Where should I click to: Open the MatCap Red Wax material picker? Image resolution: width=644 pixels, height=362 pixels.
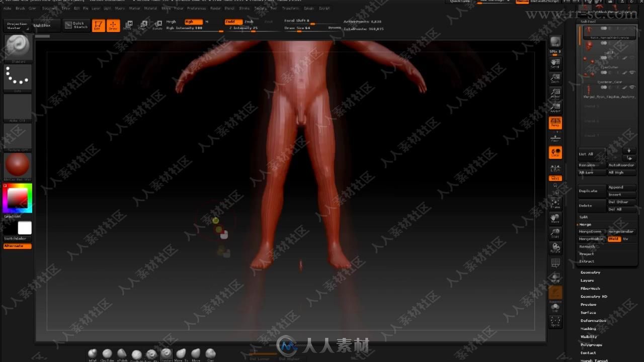coord(18,166)
